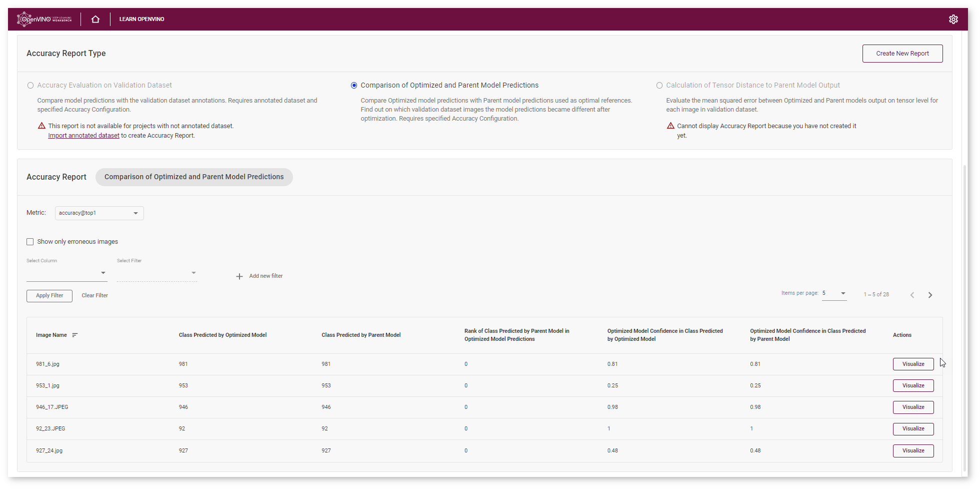980x489 pixels.
Task: Go to the next page arrow
Action: pyautogui.click(x=930, y=295)
